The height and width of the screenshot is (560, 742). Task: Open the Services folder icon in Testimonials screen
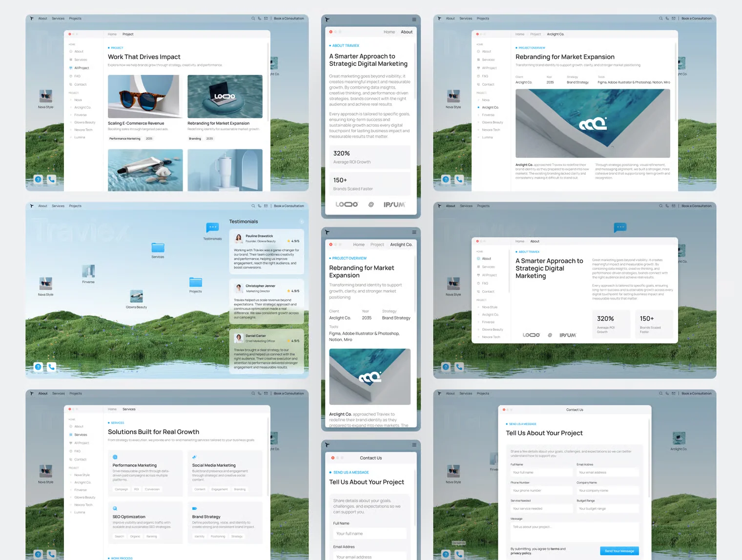point(158,247)
